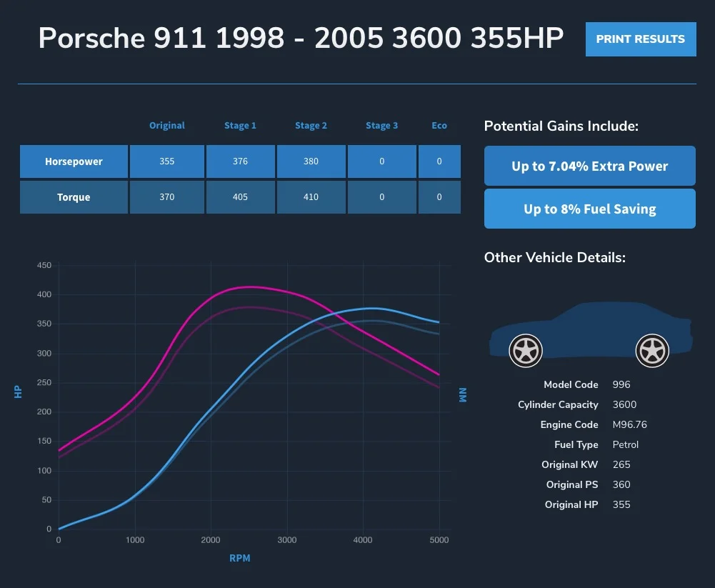This screenshot has width=715, height=588.
Task: Click the Model Code value 996
Action: tap(621, 384)
